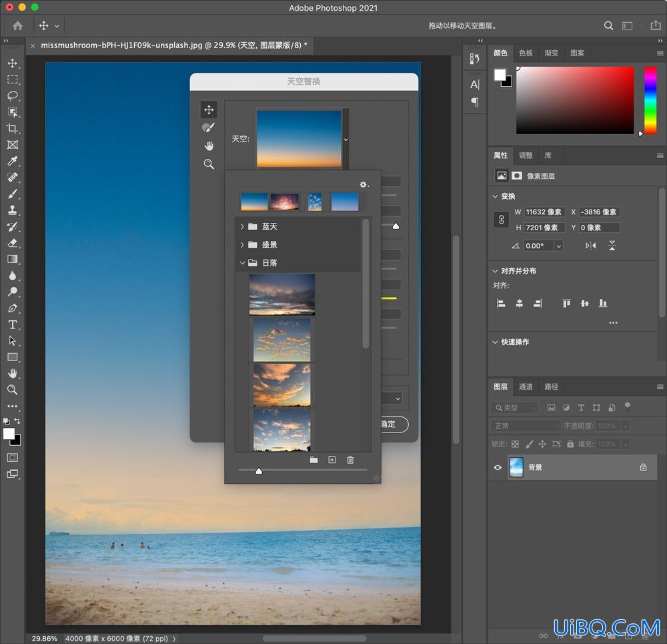The width and height of the screenshot is (667, 644).
Task: Switch to the 色板 tab
Action: (x=526, y=53)
